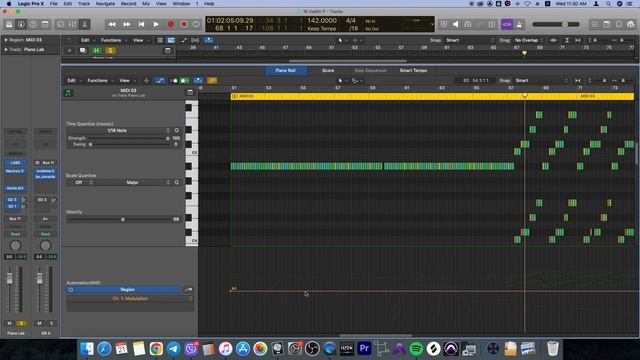This screenshot has width=640, height=360.
Task: Toggle the Toolbar button in control bar
Action: point(45,24)
